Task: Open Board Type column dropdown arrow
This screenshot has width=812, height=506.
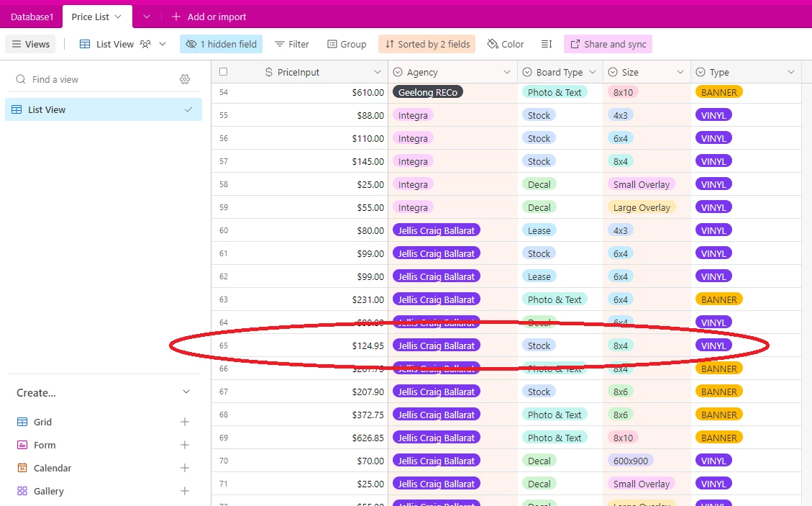Action: (593, 72)
